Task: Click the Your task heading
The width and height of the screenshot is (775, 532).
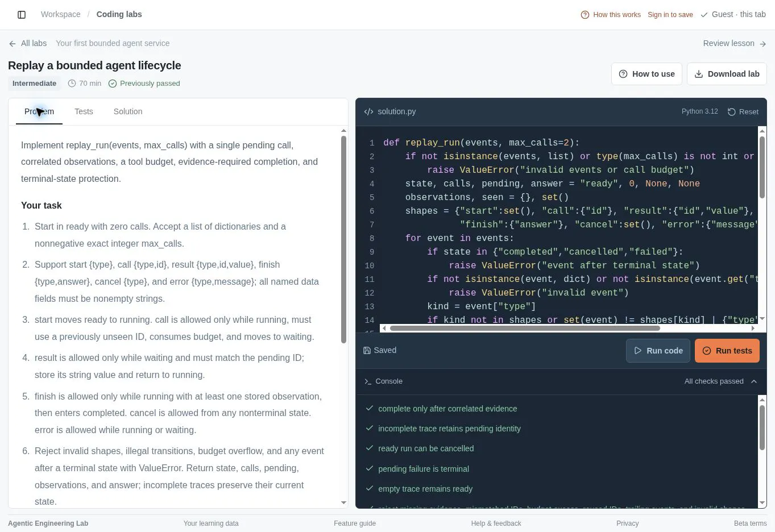Action: pos(42,206)
